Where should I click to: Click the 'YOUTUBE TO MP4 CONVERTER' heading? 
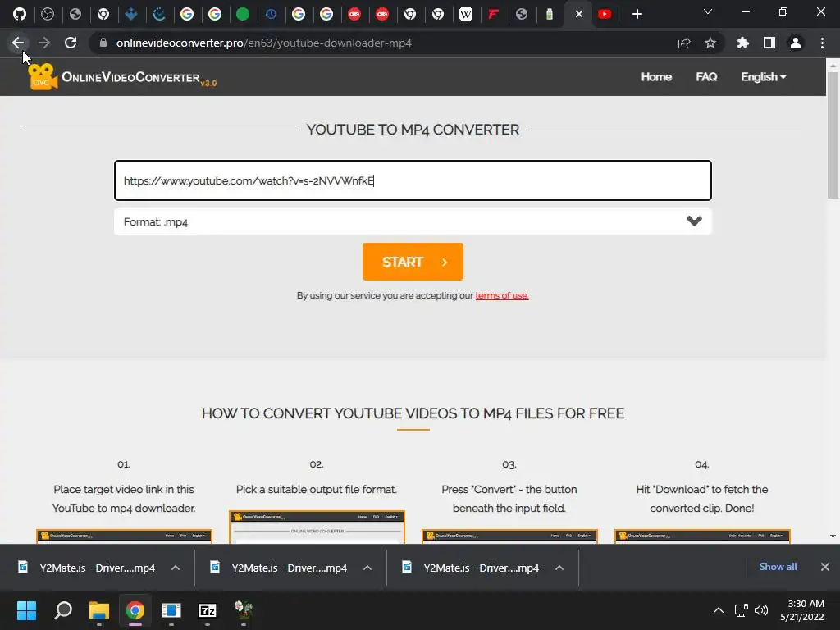tap(413, 130)
